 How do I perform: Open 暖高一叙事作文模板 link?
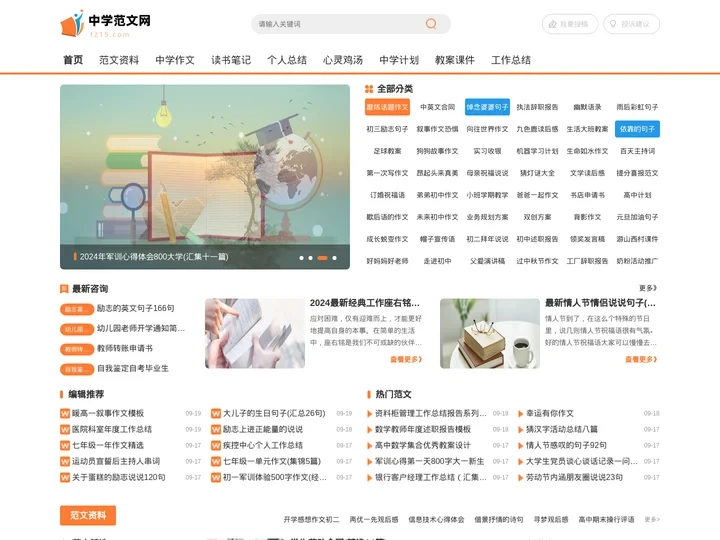point(108,413)
